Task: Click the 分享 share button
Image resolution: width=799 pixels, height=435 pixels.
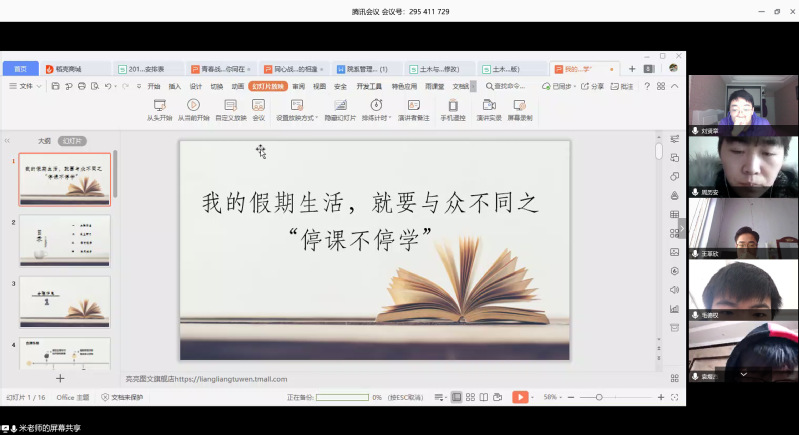Action: coord(592,87)
